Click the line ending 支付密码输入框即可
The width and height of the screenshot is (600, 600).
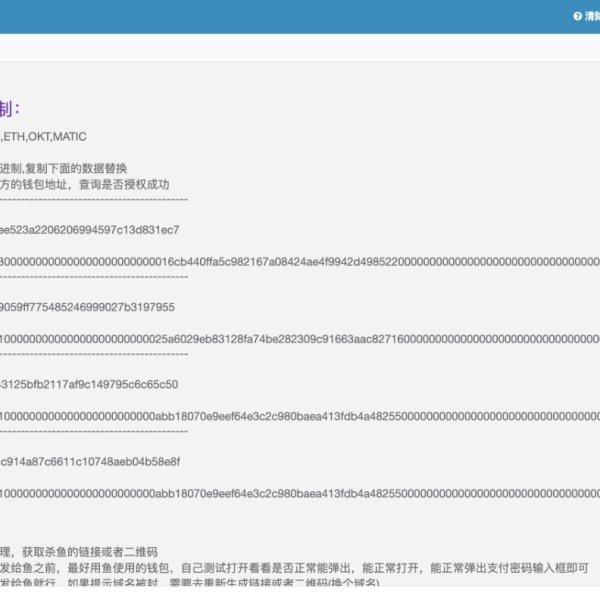click(290, 567)
